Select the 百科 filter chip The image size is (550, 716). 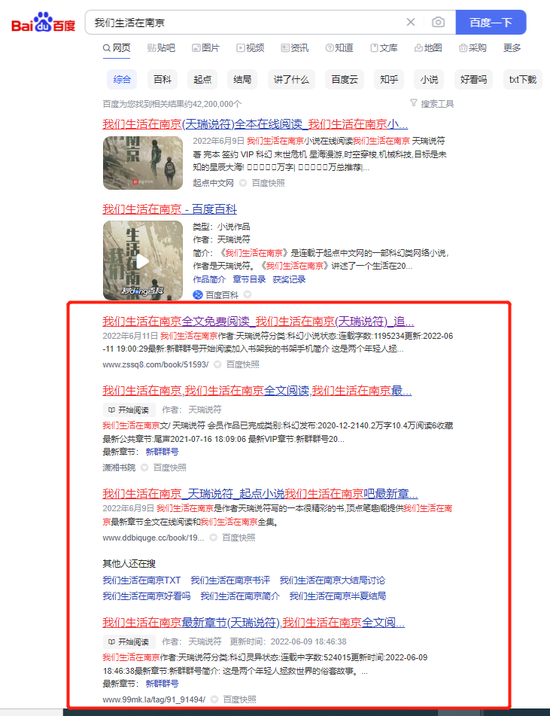(x=162, y=79)
